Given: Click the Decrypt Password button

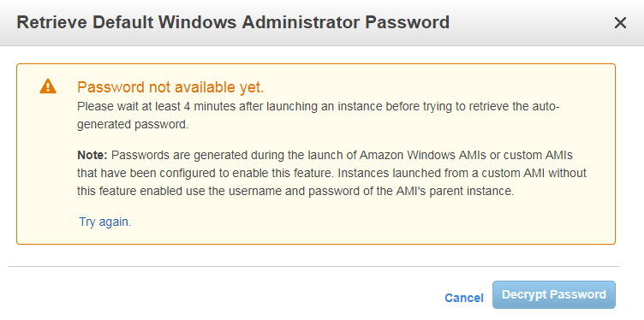Looking at the screenshot, I should 553,294.
